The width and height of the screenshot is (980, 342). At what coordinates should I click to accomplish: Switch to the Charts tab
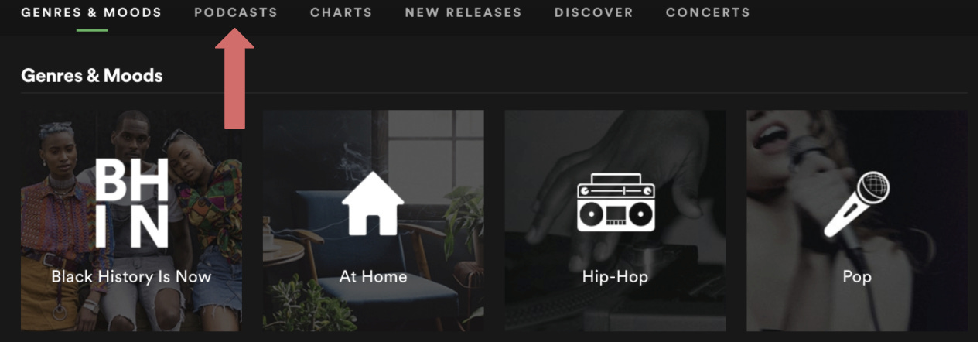tap(341, 13)
